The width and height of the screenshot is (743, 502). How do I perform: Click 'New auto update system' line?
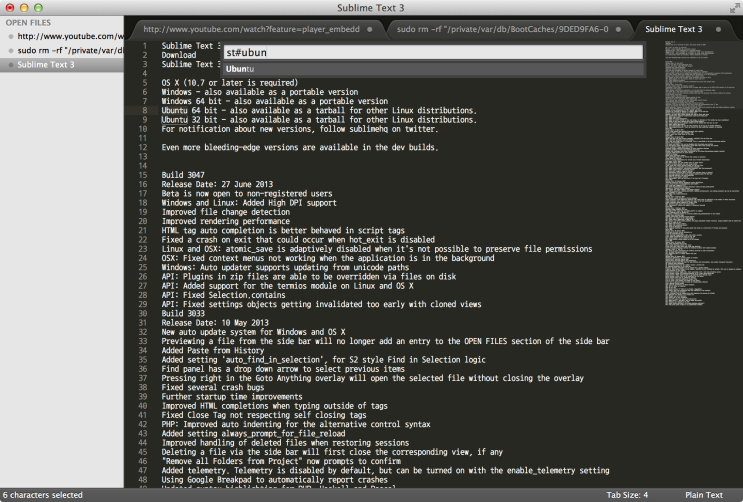[x=253, y=332]
